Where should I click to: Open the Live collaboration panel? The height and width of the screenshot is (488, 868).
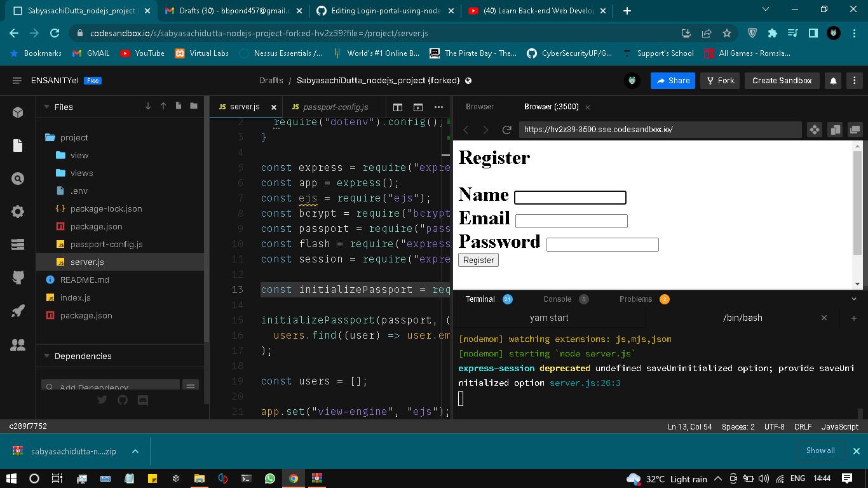coord(17,346)
